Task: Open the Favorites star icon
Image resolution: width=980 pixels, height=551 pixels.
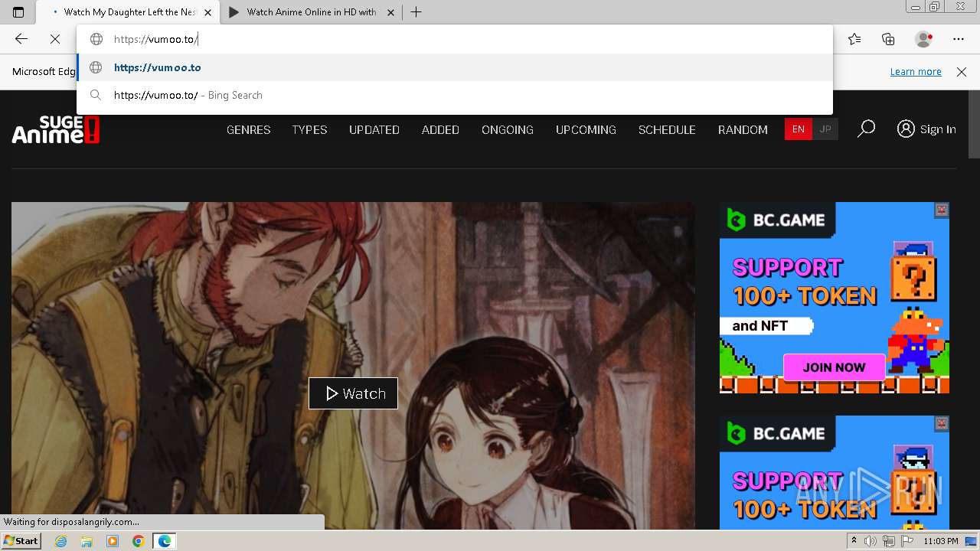Action: [854, 39]
